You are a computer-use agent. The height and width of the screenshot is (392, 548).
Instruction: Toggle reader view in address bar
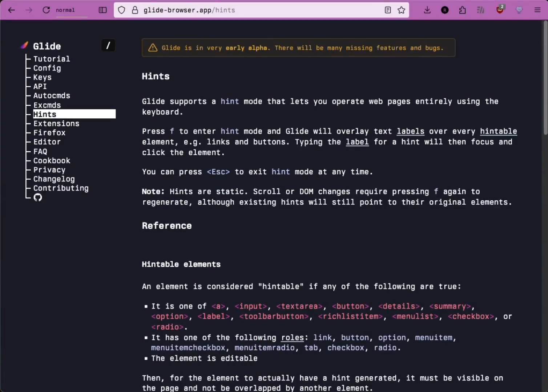[x=388, y=10]
